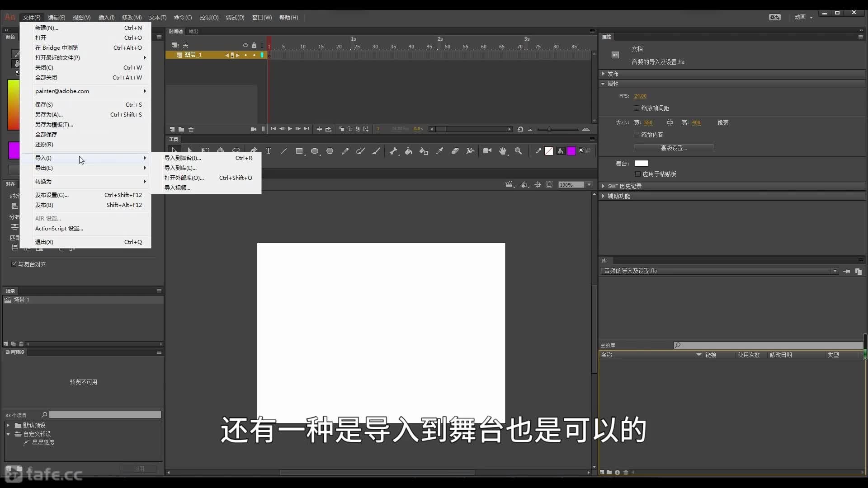The height and width of the screenshot is (488, 868).
Task: Create new folder in timeline
Action: pos(181,129)
